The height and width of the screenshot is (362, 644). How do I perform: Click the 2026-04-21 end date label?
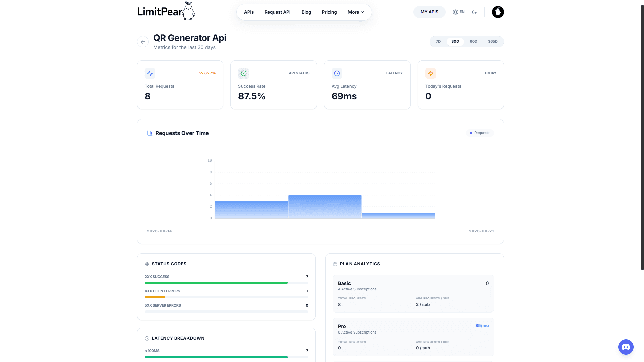tap(481, 231)
